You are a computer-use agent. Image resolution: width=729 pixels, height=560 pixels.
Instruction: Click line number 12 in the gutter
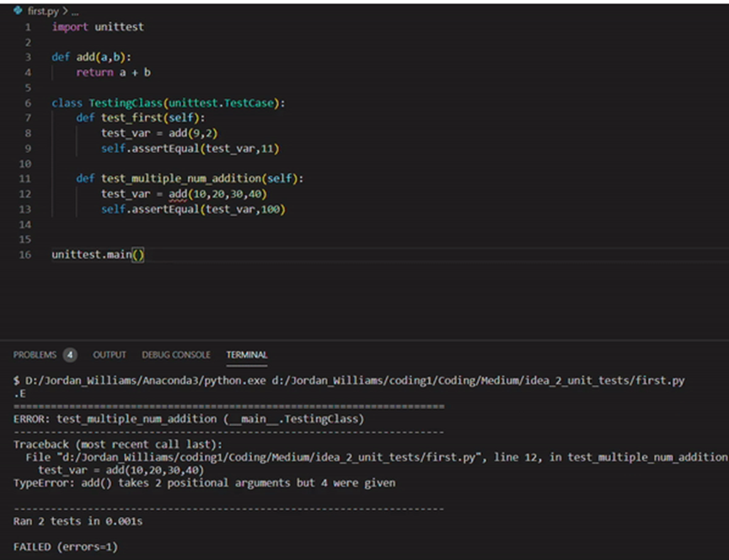tap(24, 195)
